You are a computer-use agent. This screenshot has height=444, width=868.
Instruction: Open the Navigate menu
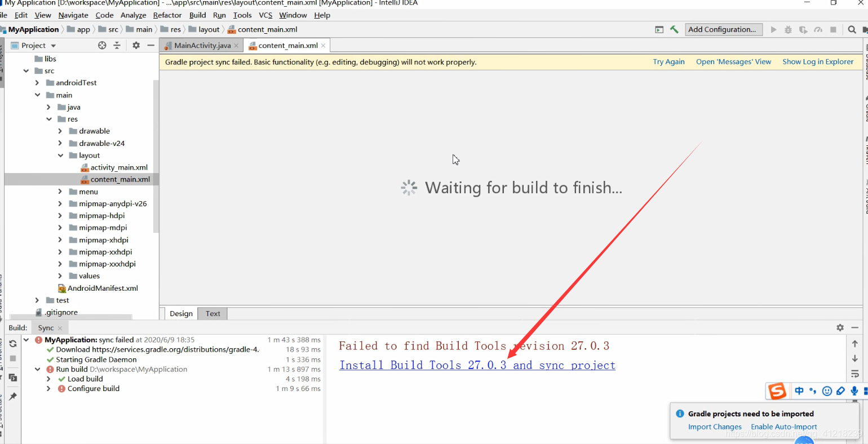click(73, 15)
